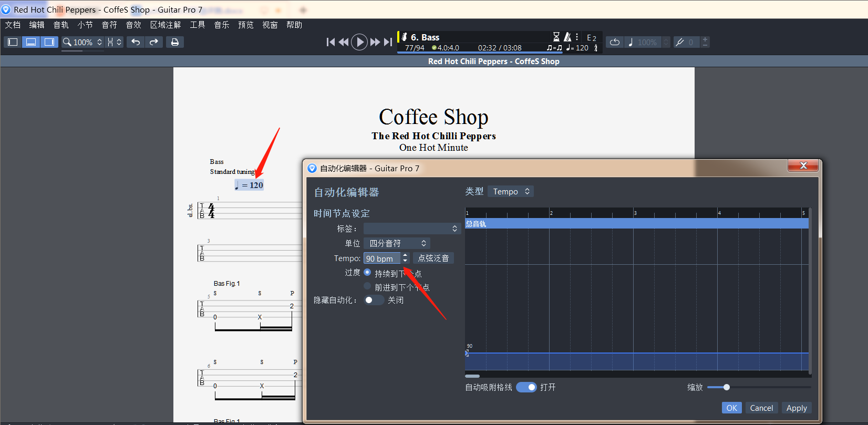Click the 缩放 zoom slider handle
The height and width of the screenshot is (425, 868).
tap(727, 387)
